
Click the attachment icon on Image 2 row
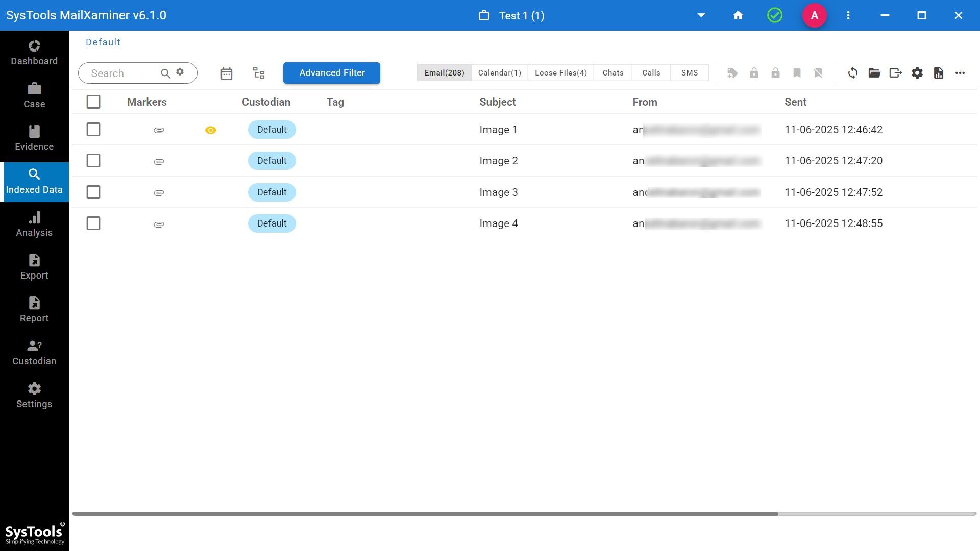(159, 162)
